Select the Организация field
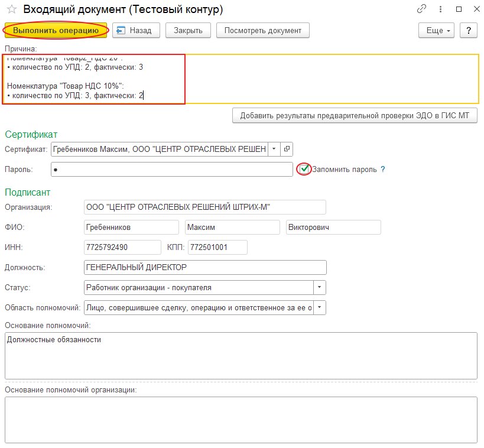 pyautogui.click(x=205, y=207)
